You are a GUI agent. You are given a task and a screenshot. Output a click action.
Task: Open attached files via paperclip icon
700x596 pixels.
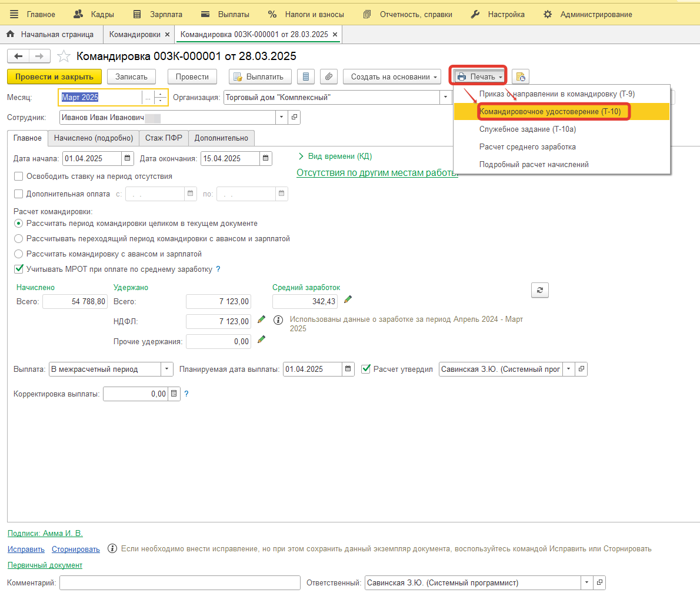coord(329,77)
